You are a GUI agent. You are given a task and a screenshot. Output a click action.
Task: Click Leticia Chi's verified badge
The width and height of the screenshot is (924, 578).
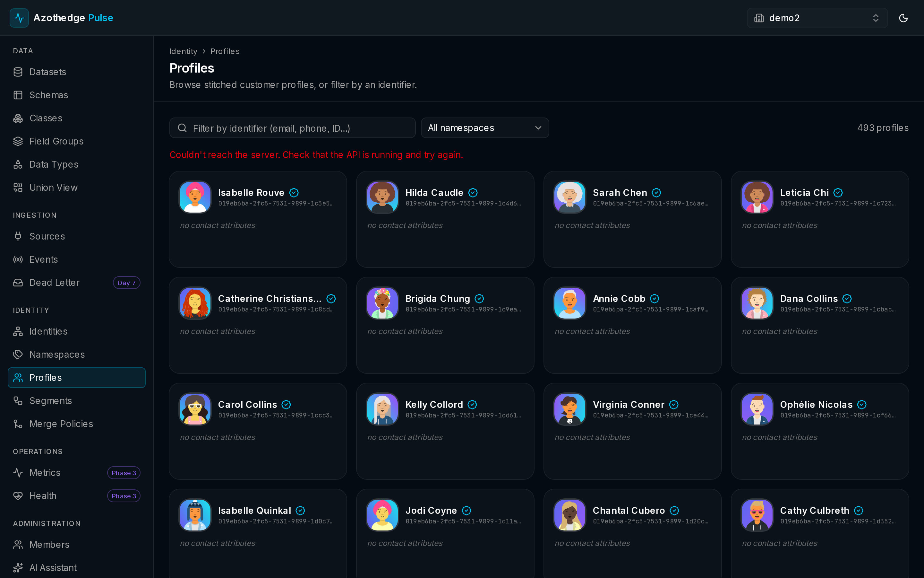pyautogui.click(x=838, y=193)
